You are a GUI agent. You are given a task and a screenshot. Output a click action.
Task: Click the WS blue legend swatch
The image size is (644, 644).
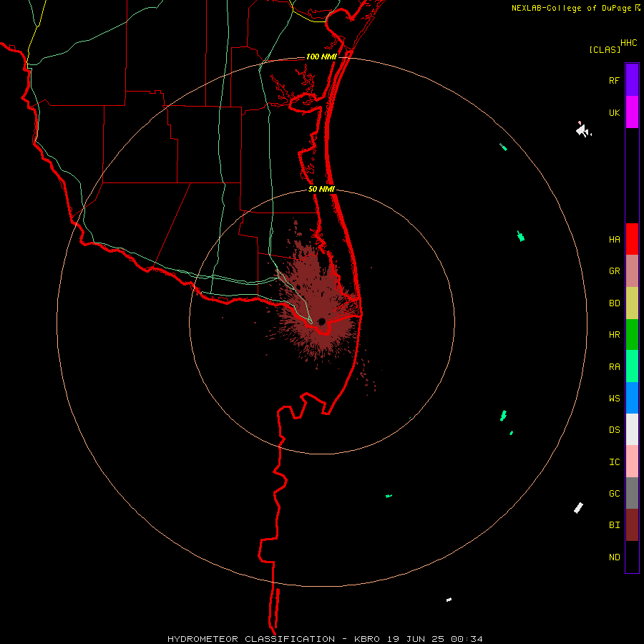(632, 398)
